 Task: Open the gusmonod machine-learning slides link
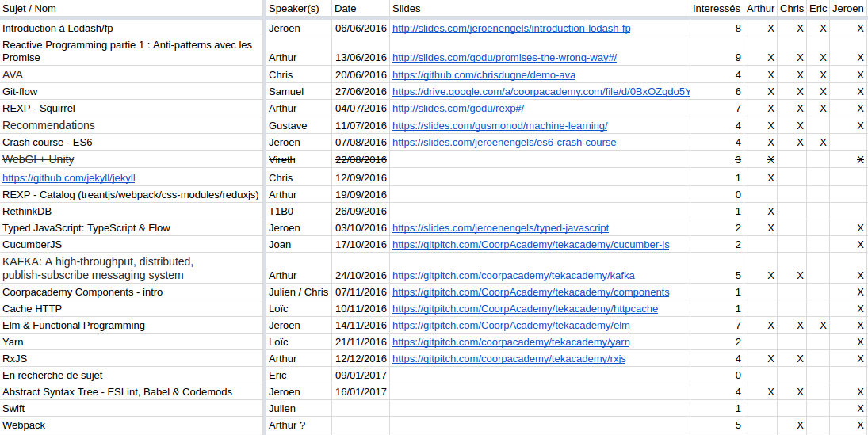pyautogui.click(x=500, y=126)
